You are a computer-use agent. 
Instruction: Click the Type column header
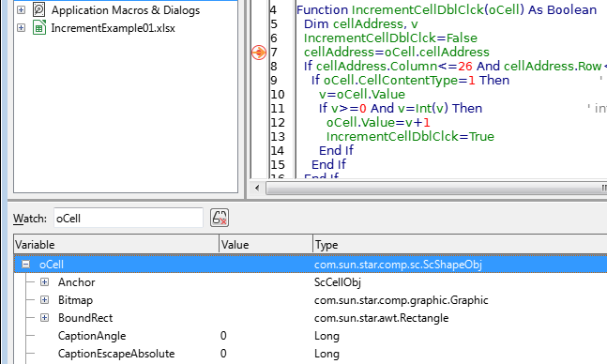coord(460,245)
